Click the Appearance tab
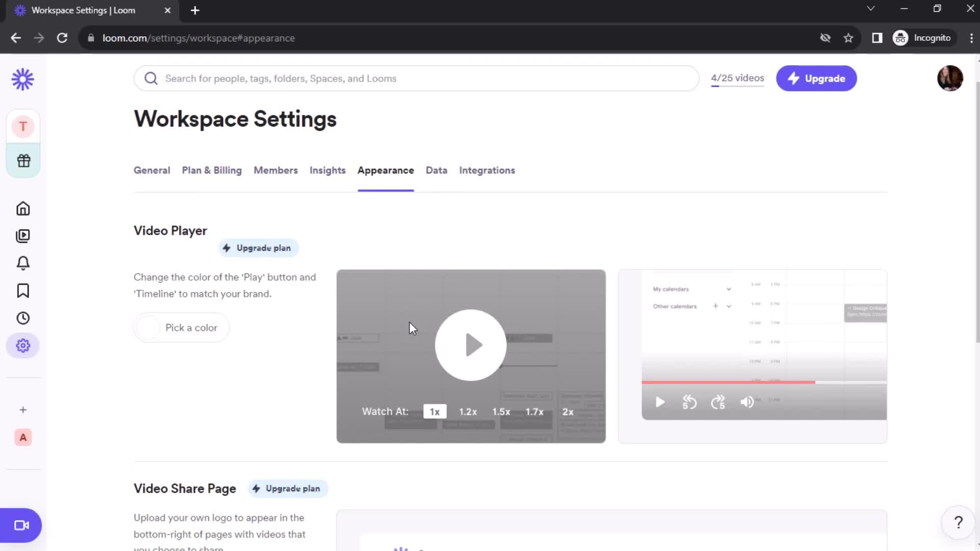 point(386,170)
